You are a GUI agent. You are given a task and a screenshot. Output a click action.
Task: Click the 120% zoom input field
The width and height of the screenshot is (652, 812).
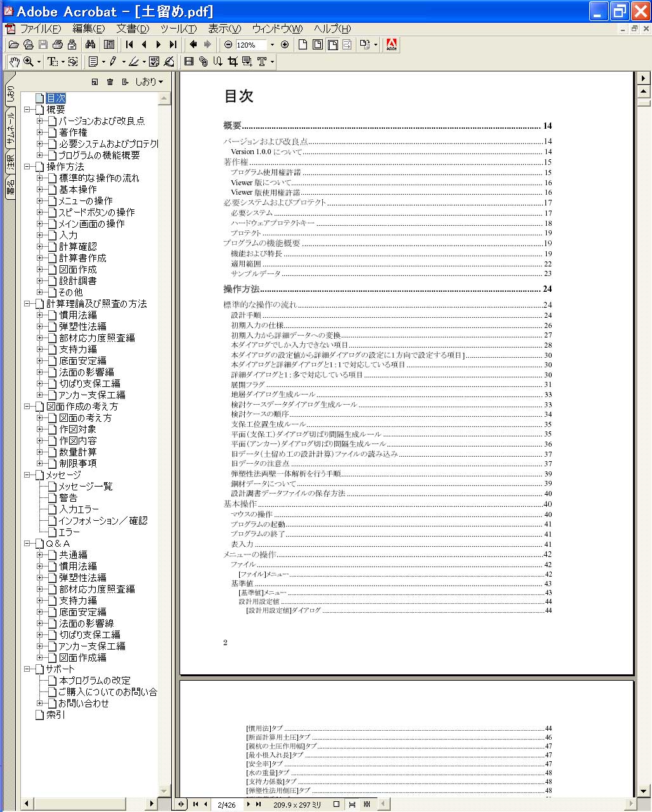(251, 44)
